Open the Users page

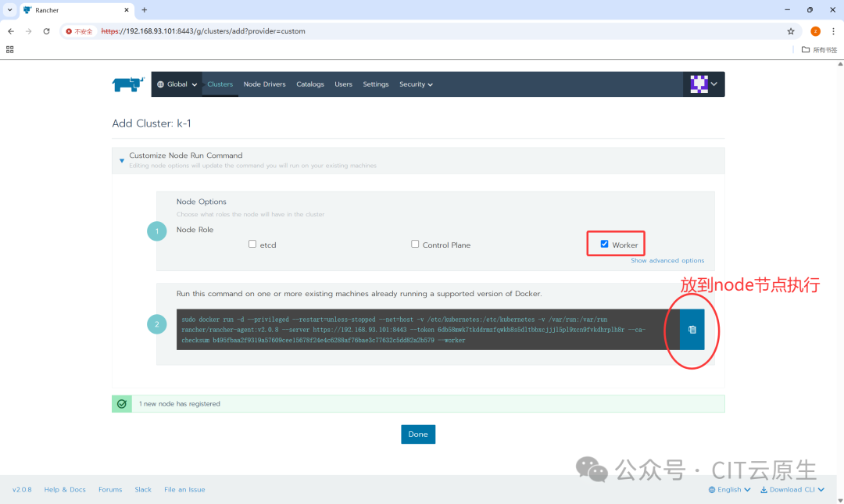[x=343, y=84]
